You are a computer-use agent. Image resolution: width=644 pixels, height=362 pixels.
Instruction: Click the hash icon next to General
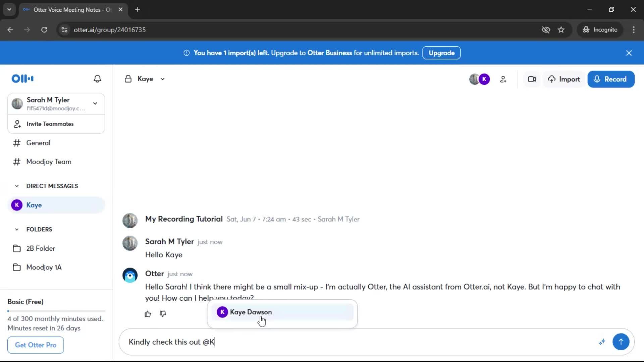click(x=17, y=143)
